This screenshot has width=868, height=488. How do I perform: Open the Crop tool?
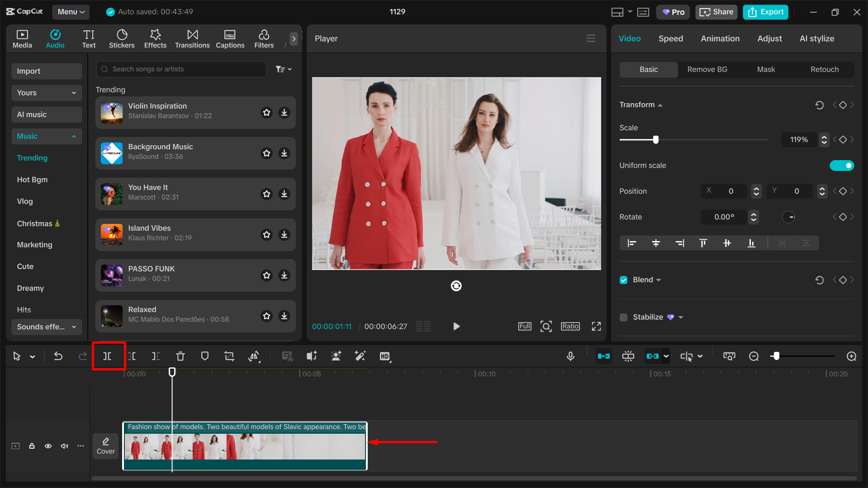[229, 356]
